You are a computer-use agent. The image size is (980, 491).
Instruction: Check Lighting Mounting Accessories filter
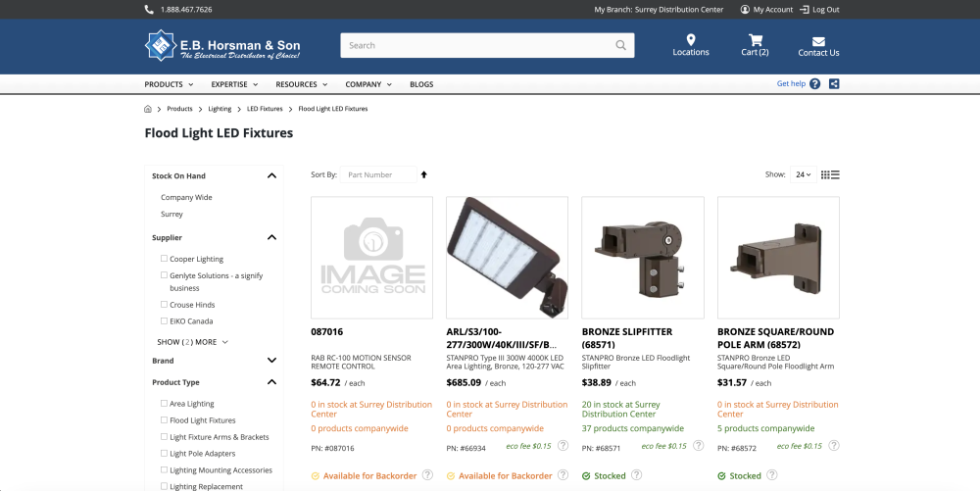tap(164, 469)
